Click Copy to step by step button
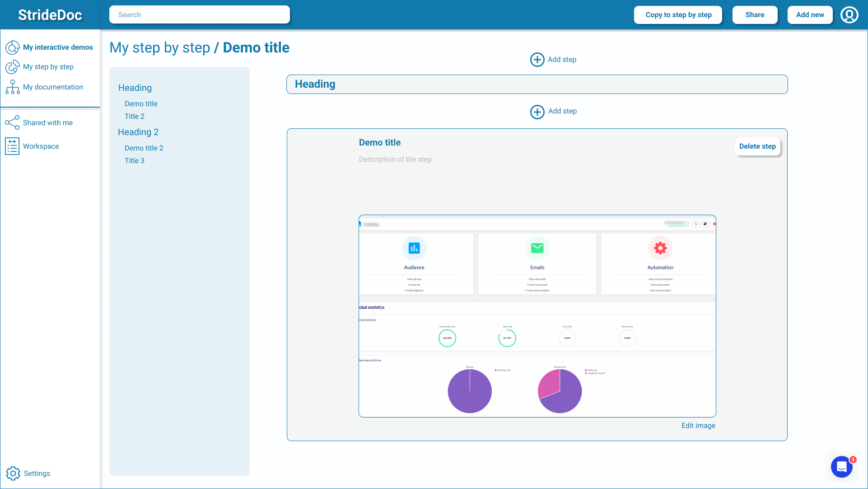Image resolution: width=868 pixels, height=489 pixels. [678, 15]
